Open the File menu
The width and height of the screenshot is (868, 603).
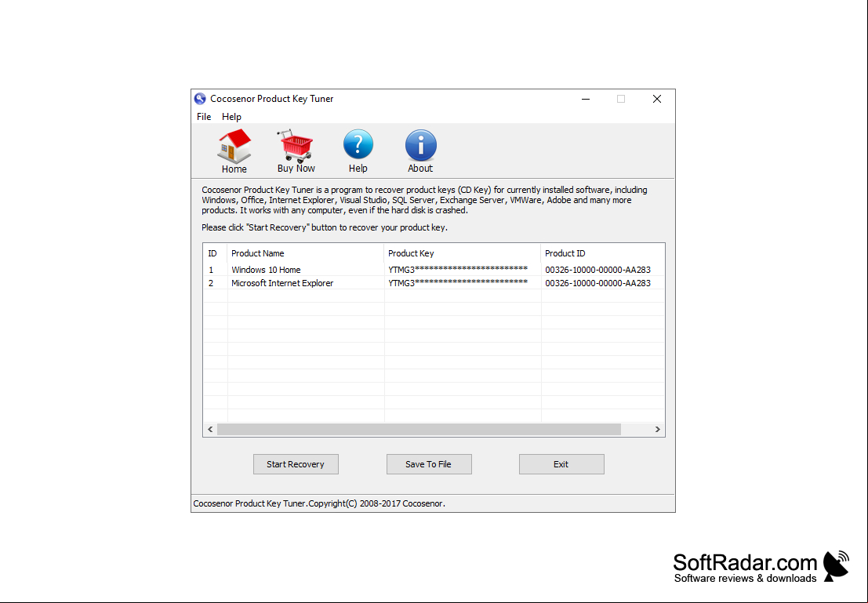[x=204, y=117]
